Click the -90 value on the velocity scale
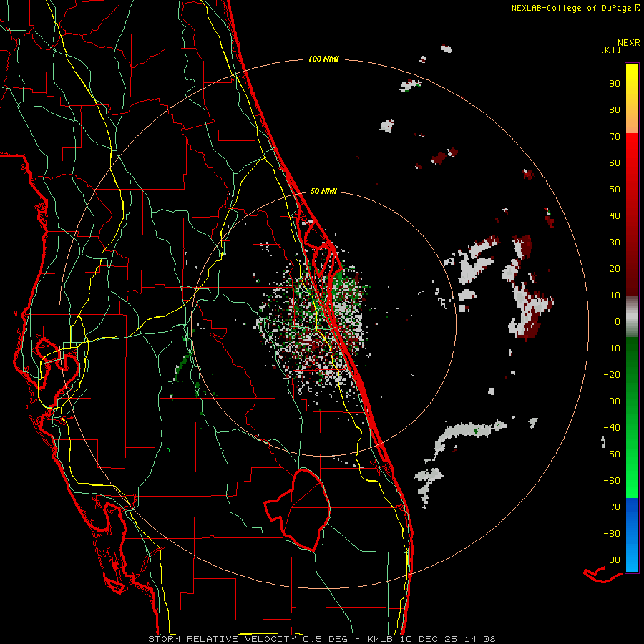 612,560
